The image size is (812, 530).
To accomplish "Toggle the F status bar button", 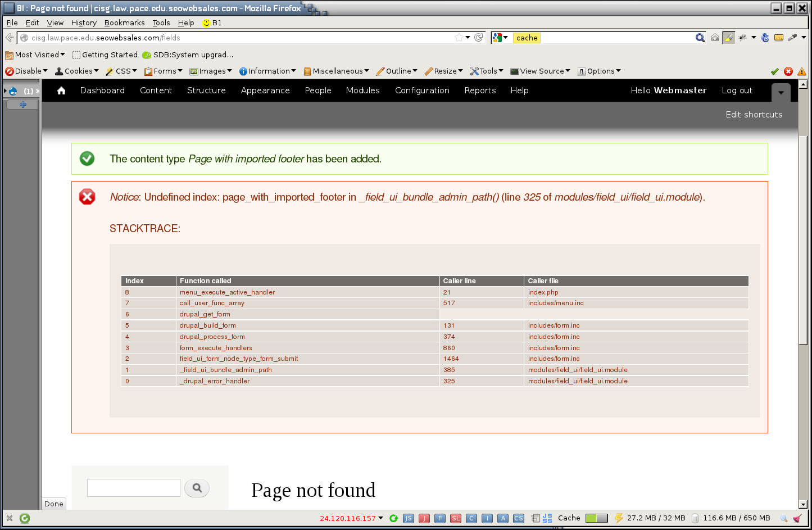I will [440, 518].
